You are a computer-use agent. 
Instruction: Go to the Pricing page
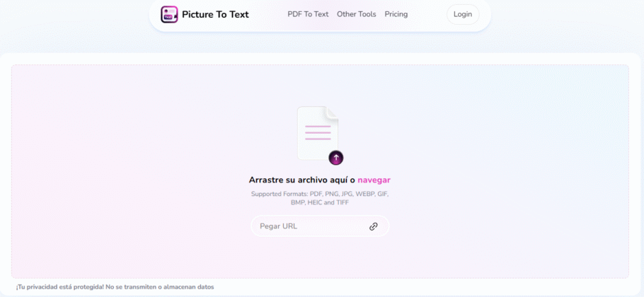pos(396,14)
